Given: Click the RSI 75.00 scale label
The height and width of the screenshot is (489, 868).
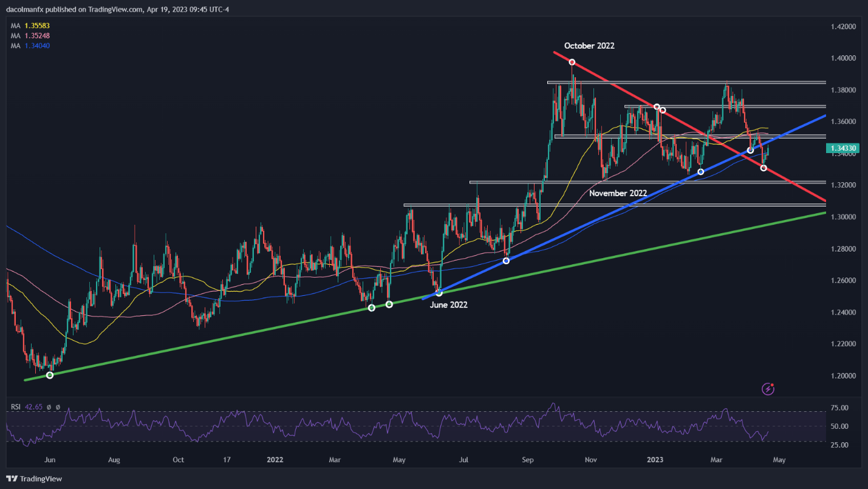Looking at the screenshot, I should (x=839, y=408).
